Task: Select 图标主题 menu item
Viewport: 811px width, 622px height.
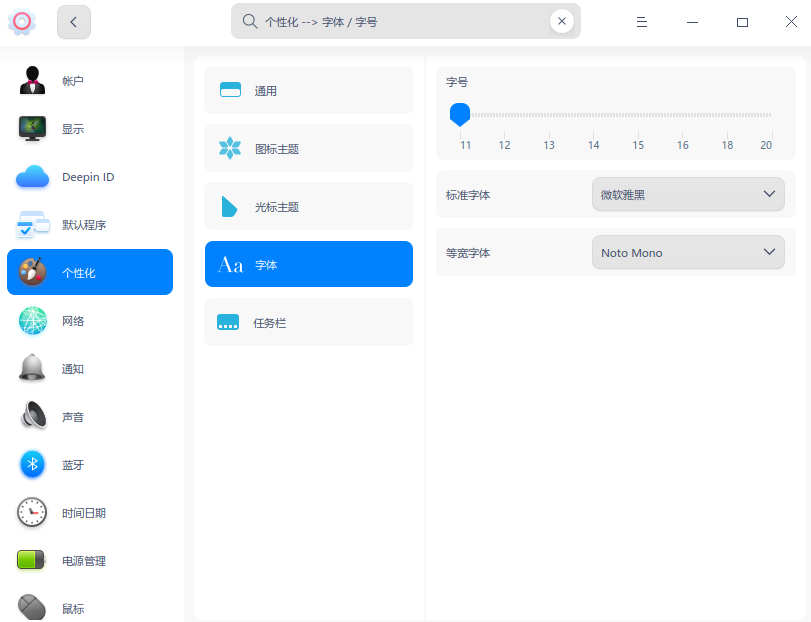Action: (x=309, y=148)
